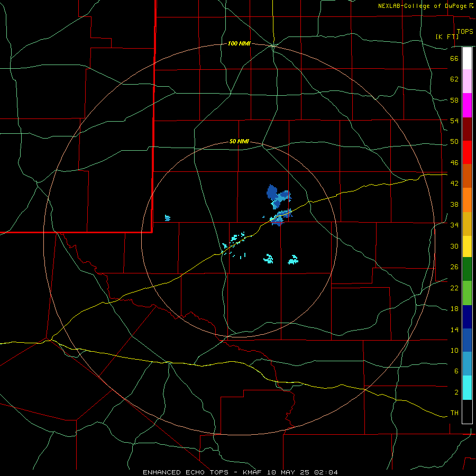
Task: Select the gold legend color band
Action: [x=467, y=224]
